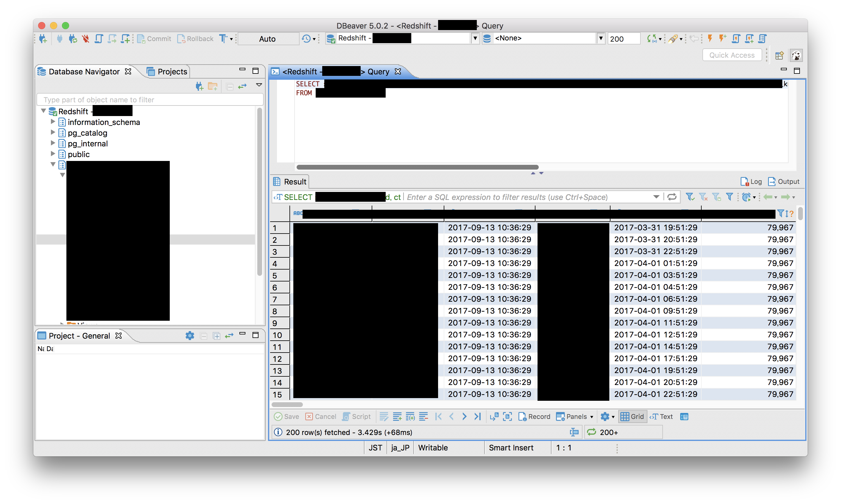
Task: Click the refresh icon beside the result filter
Action: click(x=672, y=197)
